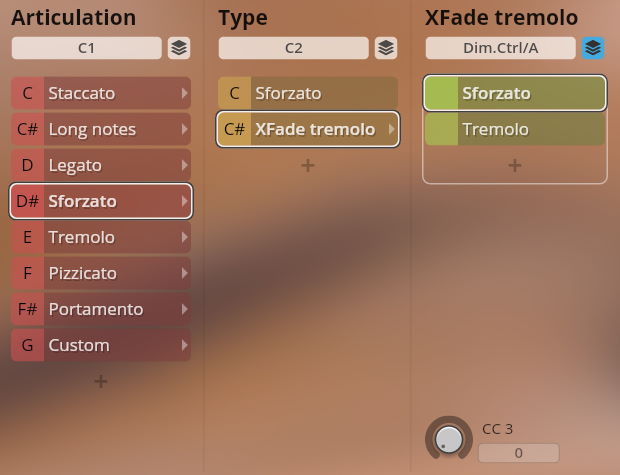Toggle the blue layers icon for XFade tremolo
This screenshot has height=475, width=620.
pyautogui.click(x=593, y=48)
